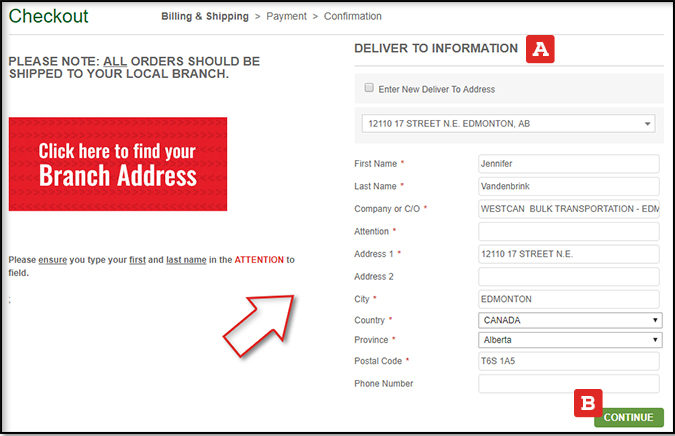Select the Confirmation checkout step
This screenshot has width=675, height=436.
pos(354,17)
